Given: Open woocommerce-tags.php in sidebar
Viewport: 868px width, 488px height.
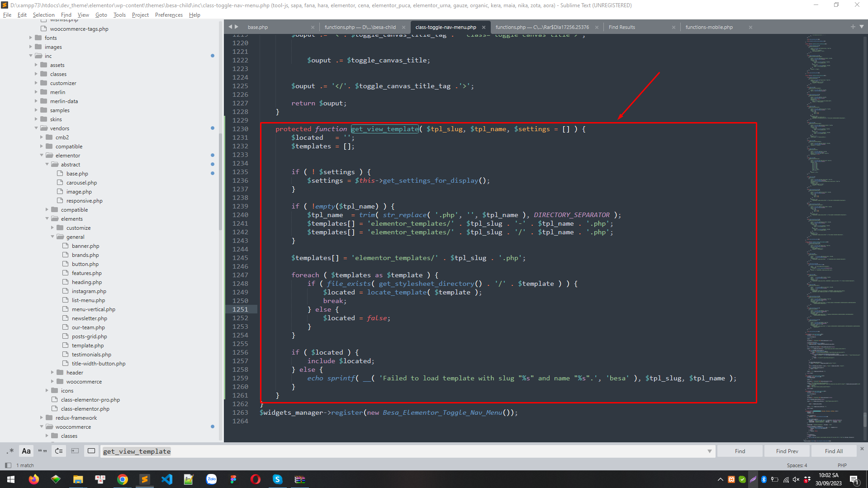Looking at the screenshot, I should [x=79, y=29].
